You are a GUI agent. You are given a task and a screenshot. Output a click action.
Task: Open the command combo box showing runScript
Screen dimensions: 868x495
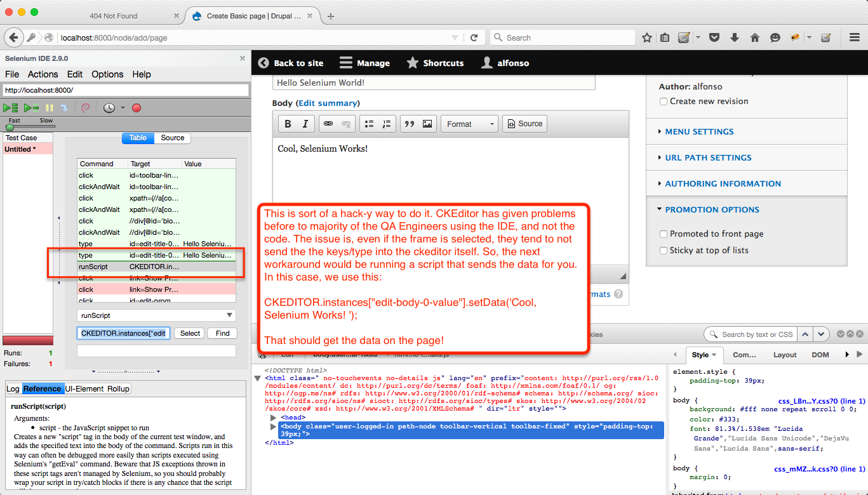click(156, 315)
